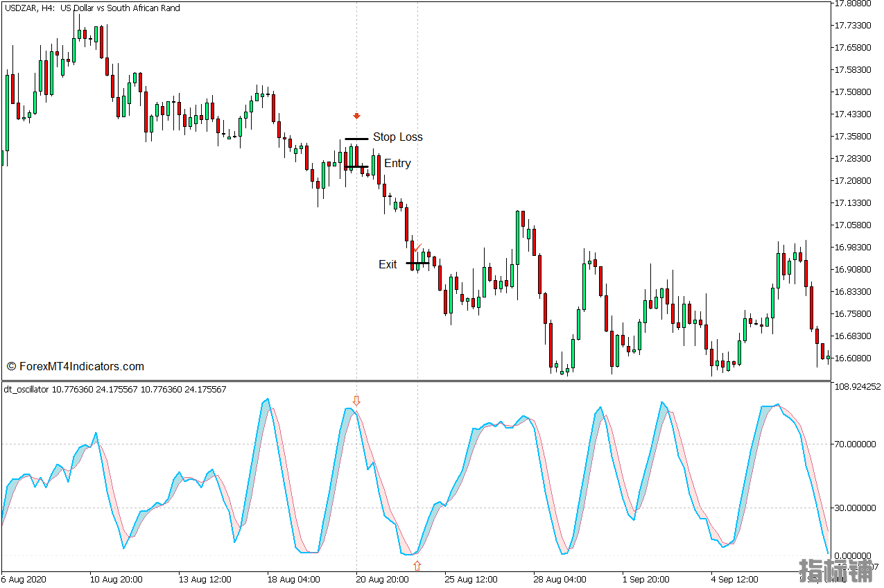Viewport: 884px width, 588px height.
Task: Click the 10 Aug 20:00 date label
Action: (116, 579)
